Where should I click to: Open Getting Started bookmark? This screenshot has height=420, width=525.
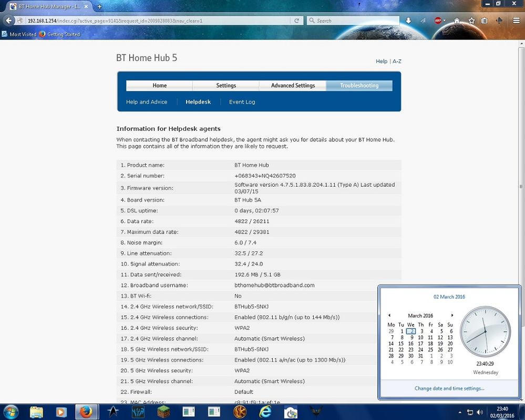59,34
